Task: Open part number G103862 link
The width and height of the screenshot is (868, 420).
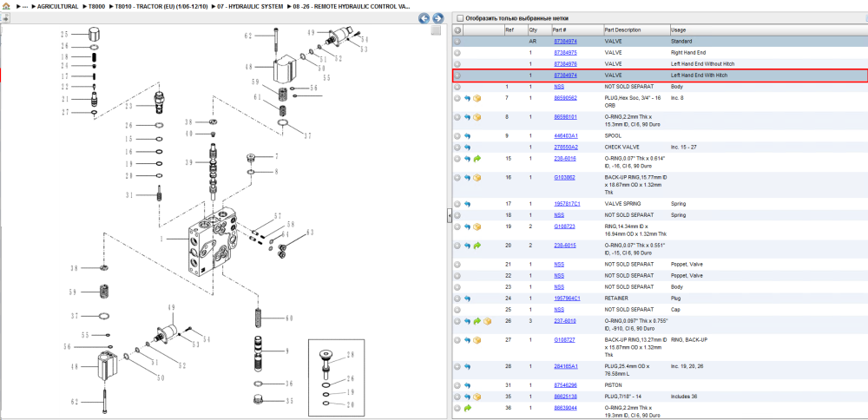Action: (x=565, y=178)
